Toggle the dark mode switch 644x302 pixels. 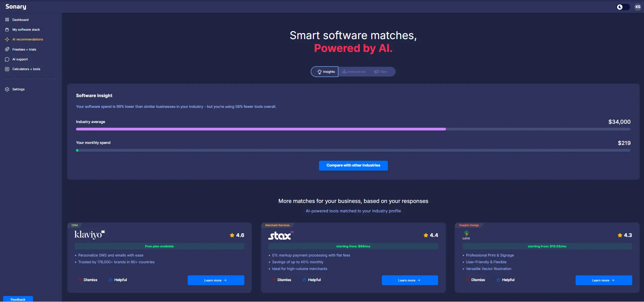click(623, 7)
